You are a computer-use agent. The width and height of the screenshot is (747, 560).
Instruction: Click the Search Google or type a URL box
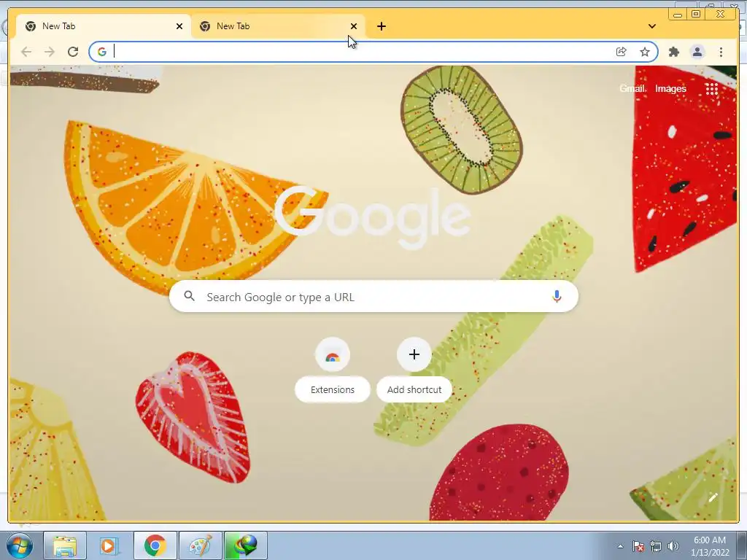373,296
